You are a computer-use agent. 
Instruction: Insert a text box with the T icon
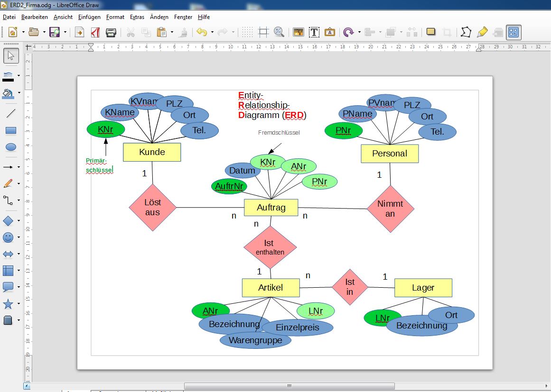point(314,32)
